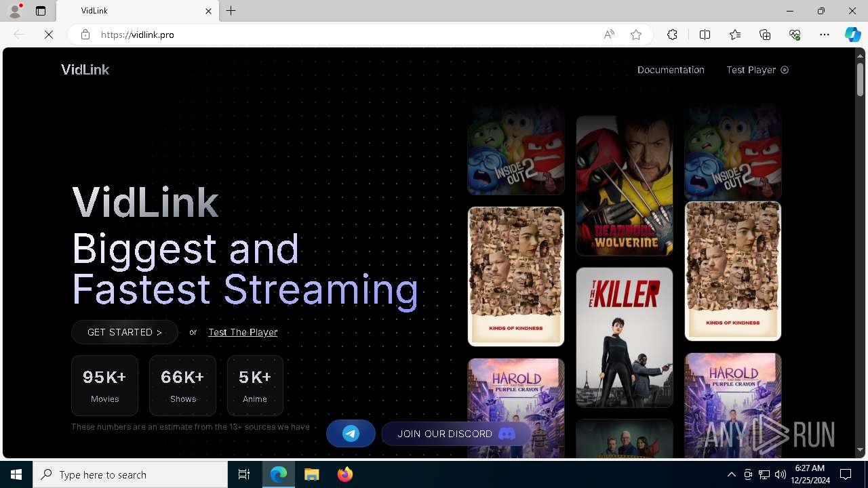Open Browser essentials icon
The image size is (868, 488).
[x=795, y=35]
